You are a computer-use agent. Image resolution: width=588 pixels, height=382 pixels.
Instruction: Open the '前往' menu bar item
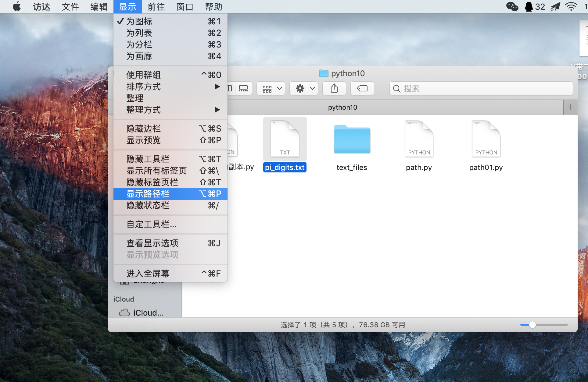point(156,6)
